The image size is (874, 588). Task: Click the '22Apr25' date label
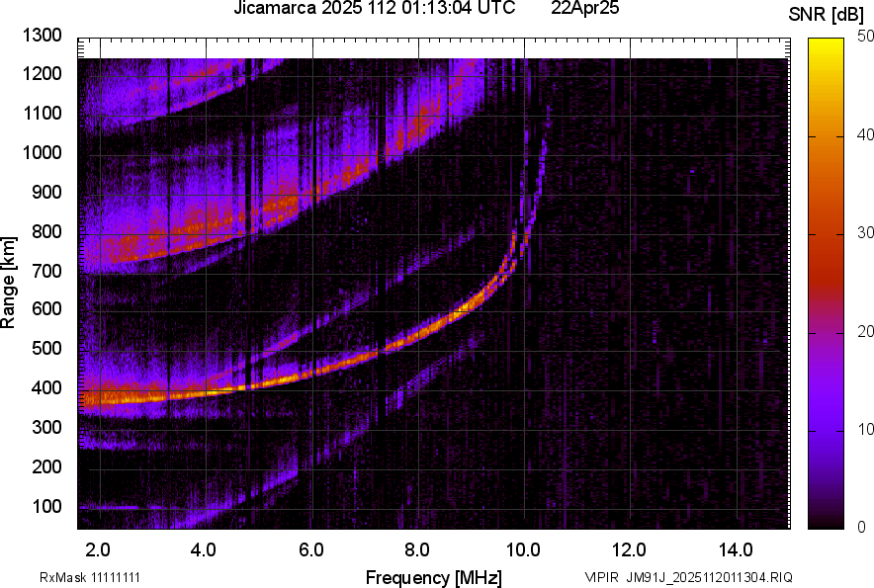(x=584, y=8)
